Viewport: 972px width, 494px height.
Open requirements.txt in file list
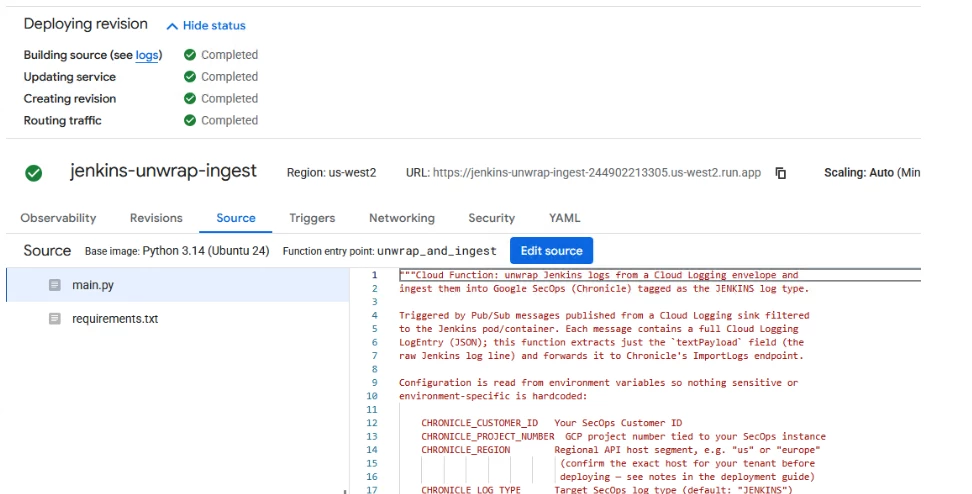178,319
